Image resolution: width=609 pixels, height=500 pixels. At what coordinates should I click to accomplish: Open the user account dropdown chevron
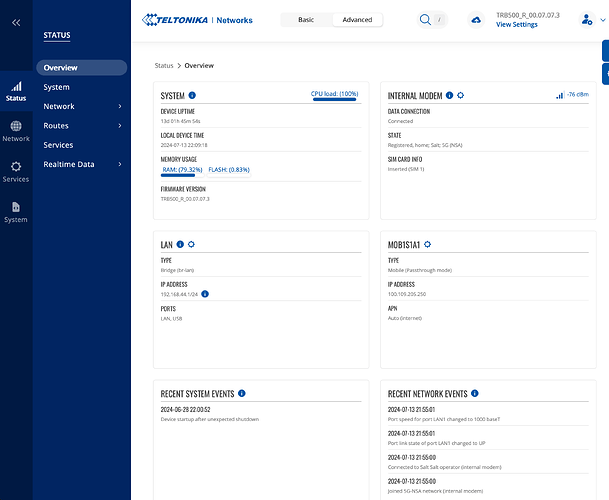pos(603,20)
